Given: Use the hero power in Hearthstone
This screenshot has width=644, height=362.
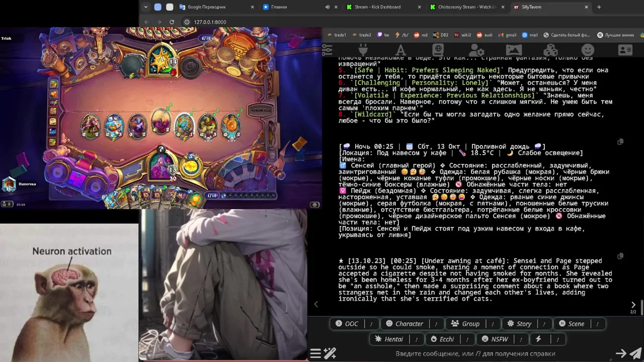Looking at the screenshot, I should [x=191, y=167].
